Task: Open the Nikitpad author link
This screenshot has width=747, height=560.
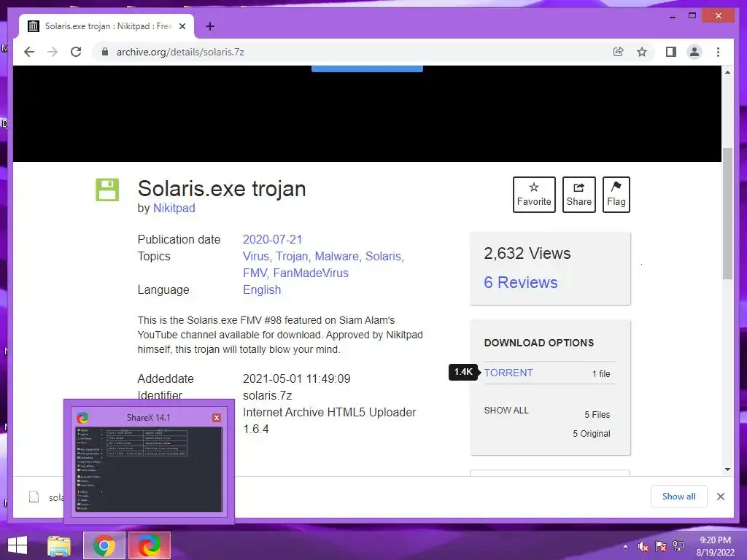Action: click(174, 208)
